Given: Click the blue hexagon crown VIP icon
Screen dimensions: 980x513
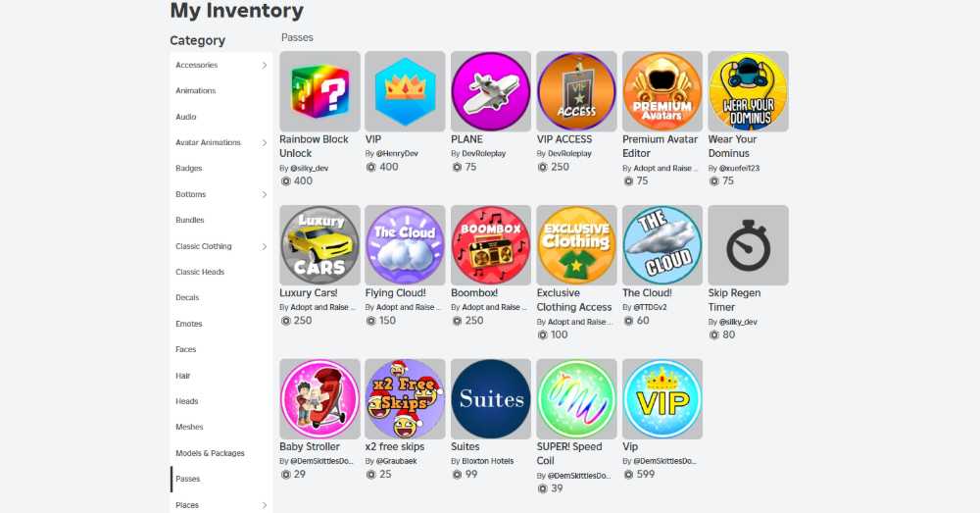Looking at the screenshot, I should coord(405,91).
